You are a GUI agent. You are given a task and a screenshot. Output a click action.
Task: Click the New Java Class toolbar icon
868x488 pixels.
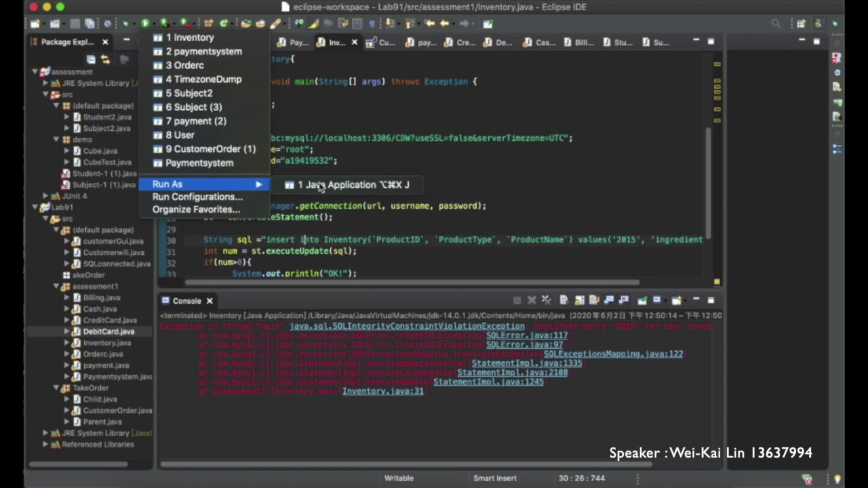tap(224, 24)
